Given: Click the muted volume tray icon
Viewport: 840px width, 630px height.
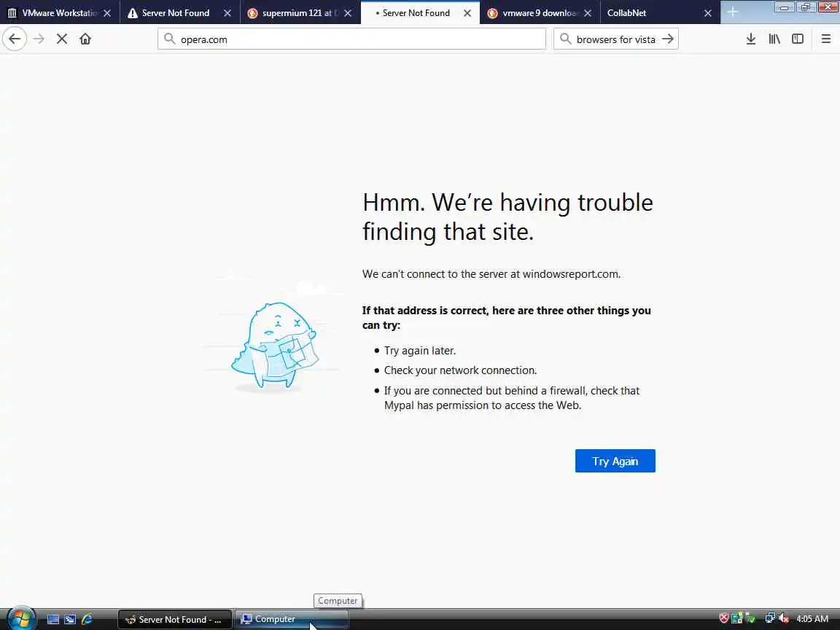Looking at the screenshot, I should [x=784, y=618].
